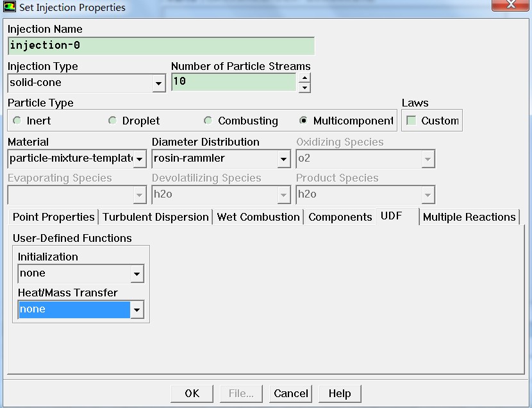This screenshot has width=532, height=408.
Task: Open the Diameter Distribution dropdown
Action: (283, 158)
